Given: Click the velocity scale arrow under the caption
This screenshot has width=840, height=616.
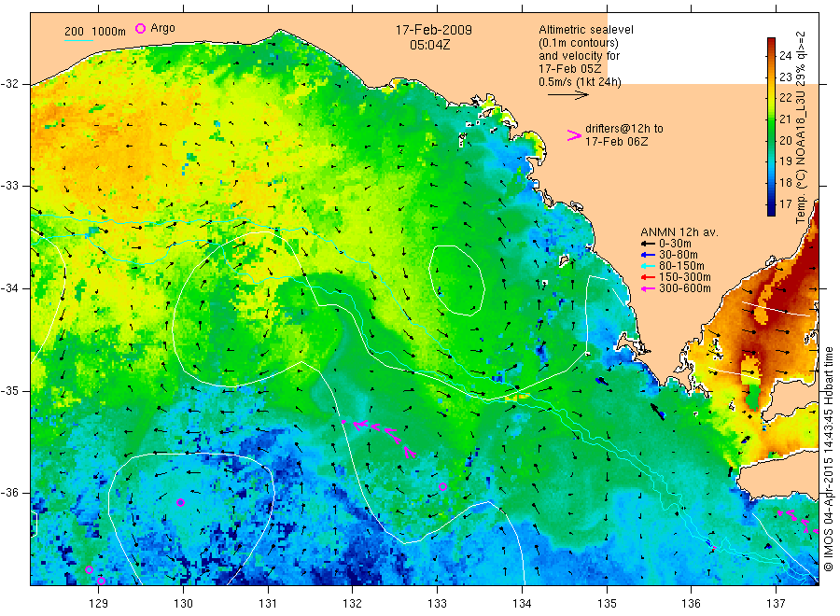Looking at the screenshot, I should click(x=567, y=95).
